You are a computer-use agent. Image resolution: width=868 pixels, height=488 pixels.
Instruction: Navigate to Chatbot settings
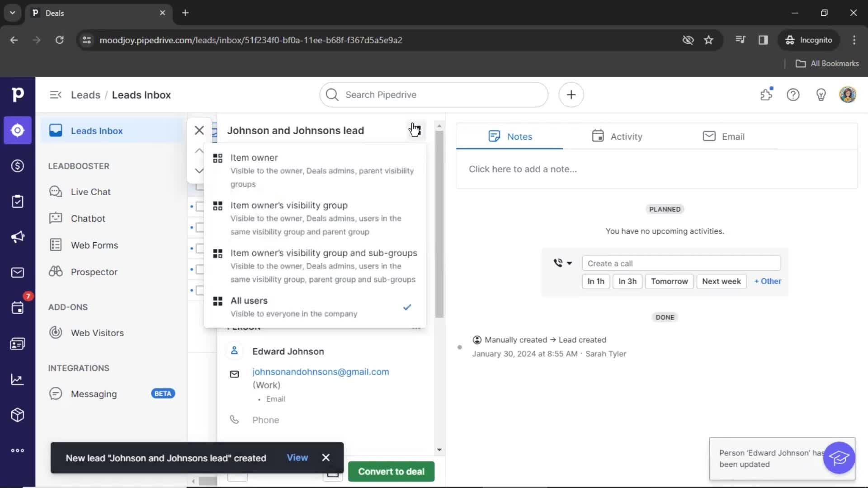click(87, 218)
